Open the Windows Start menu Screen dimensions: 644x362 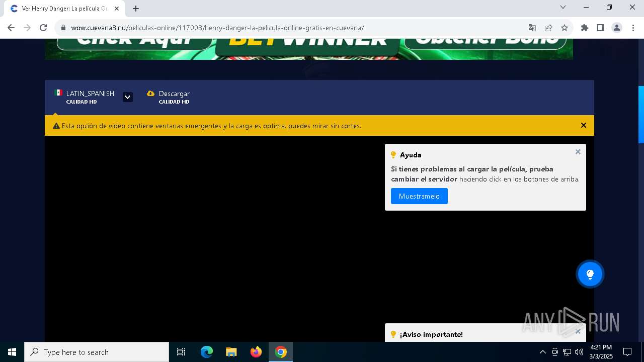coord(12,352)
